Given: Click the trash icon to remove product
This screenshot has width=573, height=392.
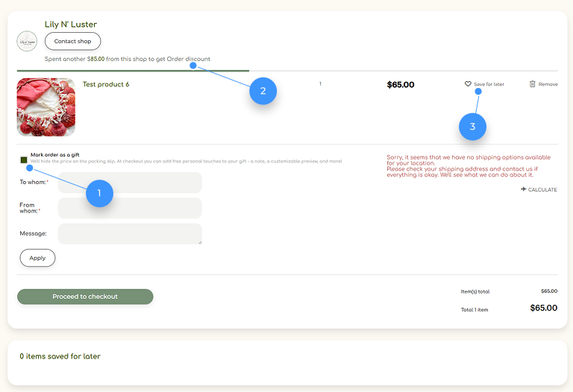Looking at the screenshot, I should point(532,84).
